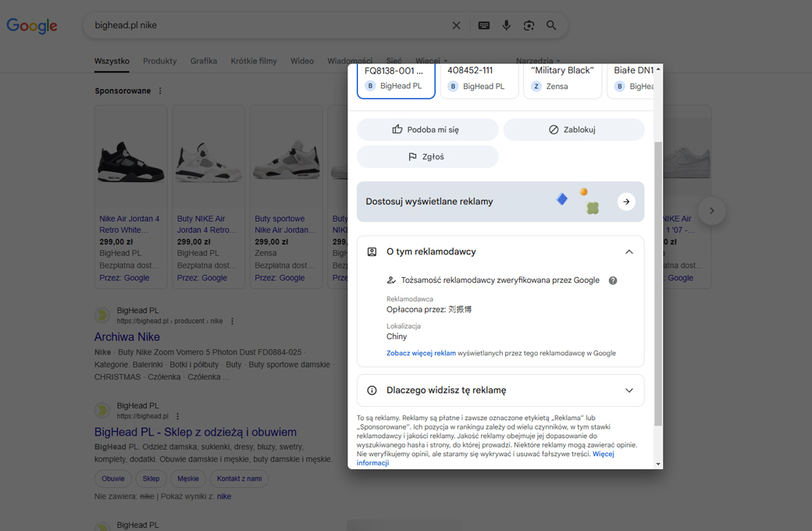Select the 408452-111 BigHead PL ad tab
Image resolution: width=812 pixels, height=531 pixels.
[x=479, y=80]
